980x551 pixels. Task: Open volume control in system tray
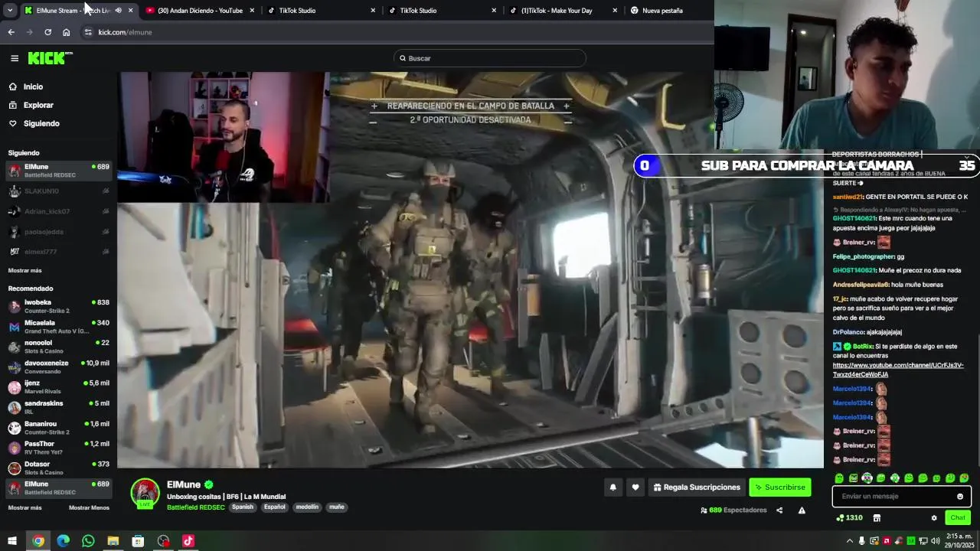click(936, 541)
